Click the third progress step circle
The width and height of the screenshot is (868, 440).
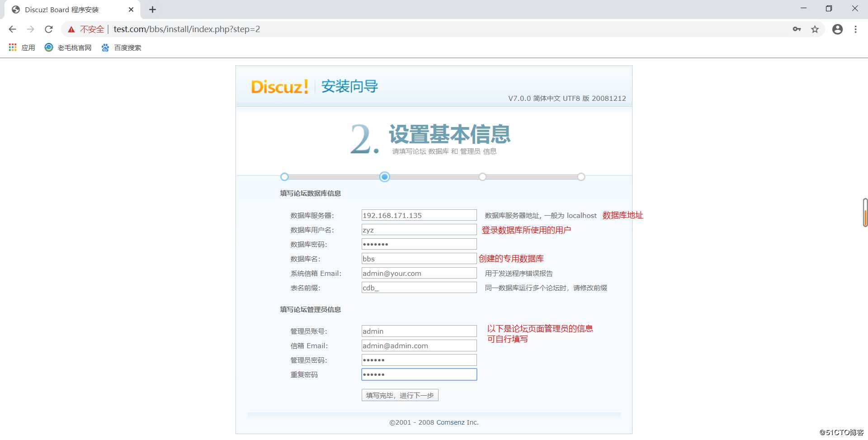(x=482, y=177)
